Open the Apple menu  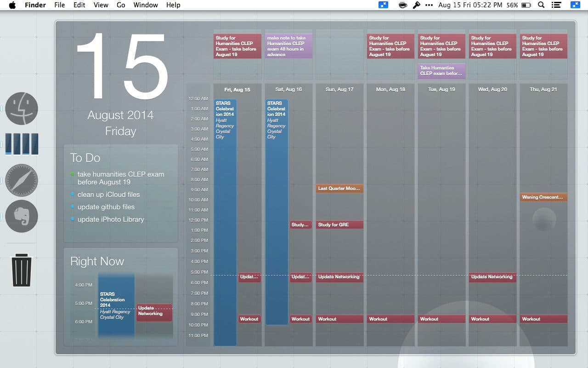pyautogui.click(x=12, y=5)
